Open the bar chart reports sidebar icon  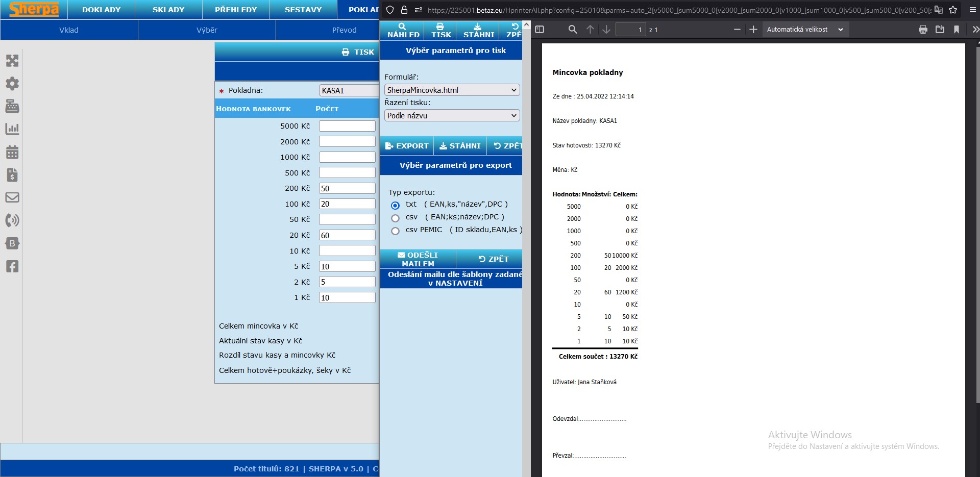point(12,129)
